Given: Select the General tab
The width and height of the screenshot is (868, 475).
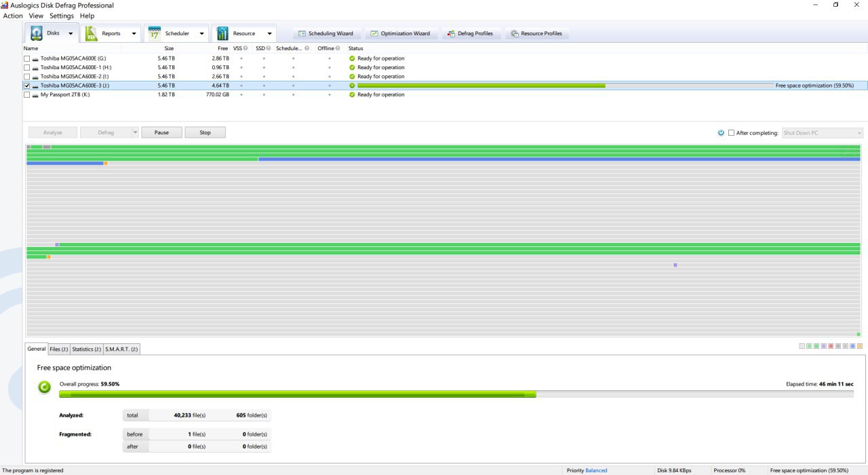Looking at the screenshot, I should coord(37,349).
